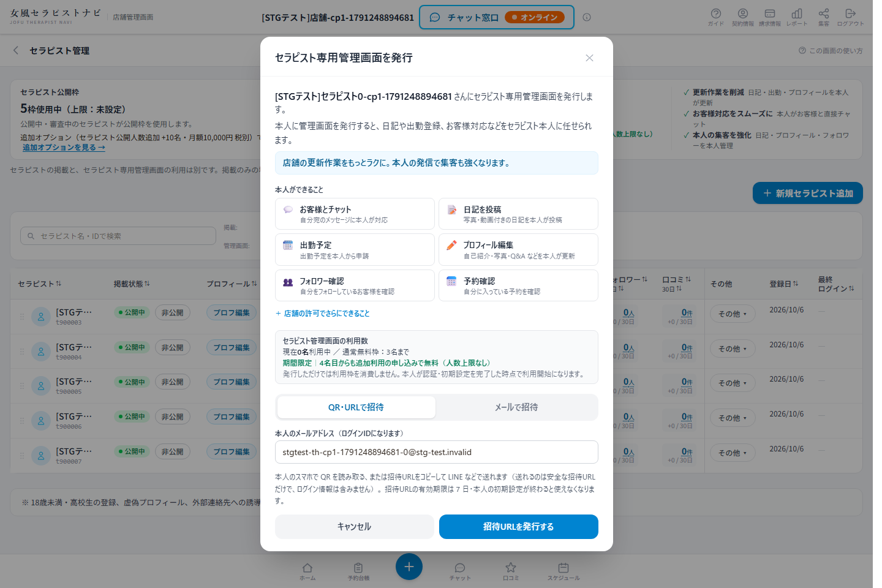Click 公開中 status of therapist t900006

pyautogui.click(x=132, y=417)
